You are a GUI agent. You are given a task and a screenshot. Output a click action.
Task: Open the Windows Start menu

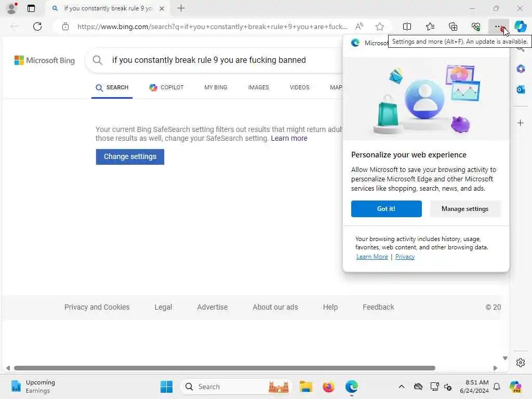166,387
